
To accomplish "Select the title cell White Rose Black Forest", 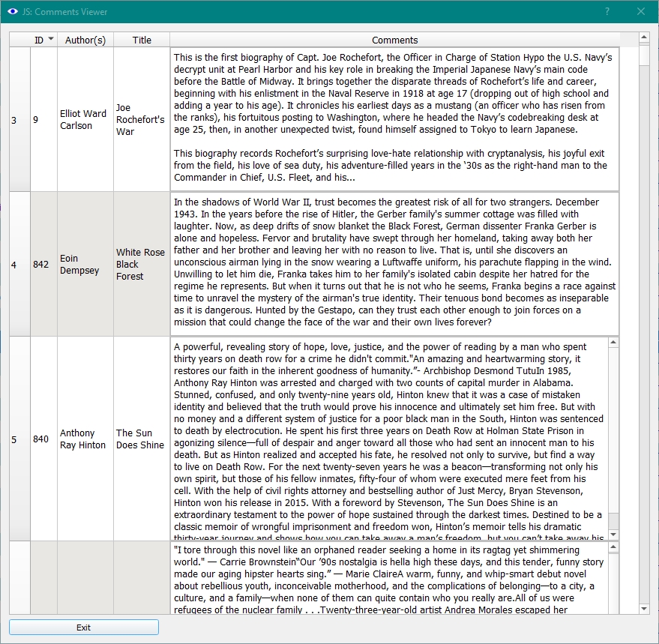I will 142,265.
